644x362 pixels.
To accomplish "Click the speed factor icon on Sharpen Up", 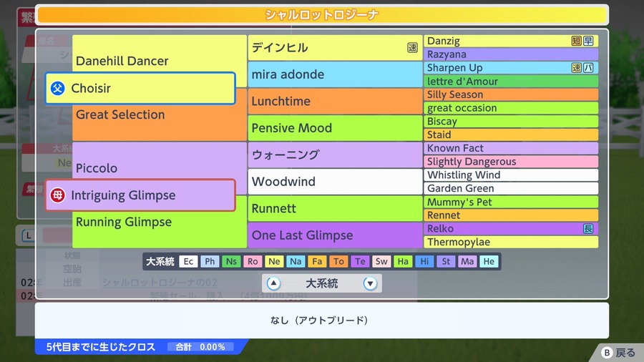I will click(577, 68).
